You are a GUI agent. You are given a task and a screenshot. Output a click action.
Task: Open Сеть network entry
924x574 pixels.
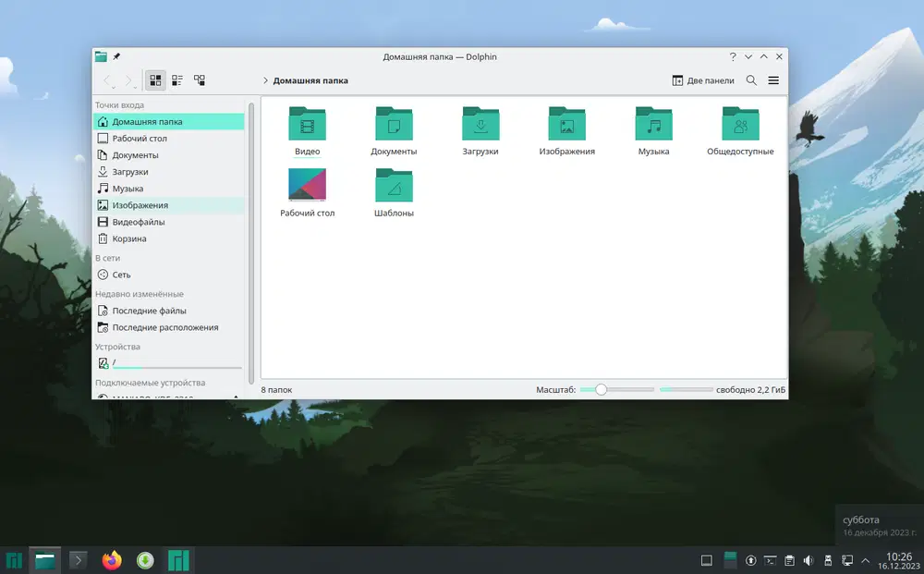[169, 275]
